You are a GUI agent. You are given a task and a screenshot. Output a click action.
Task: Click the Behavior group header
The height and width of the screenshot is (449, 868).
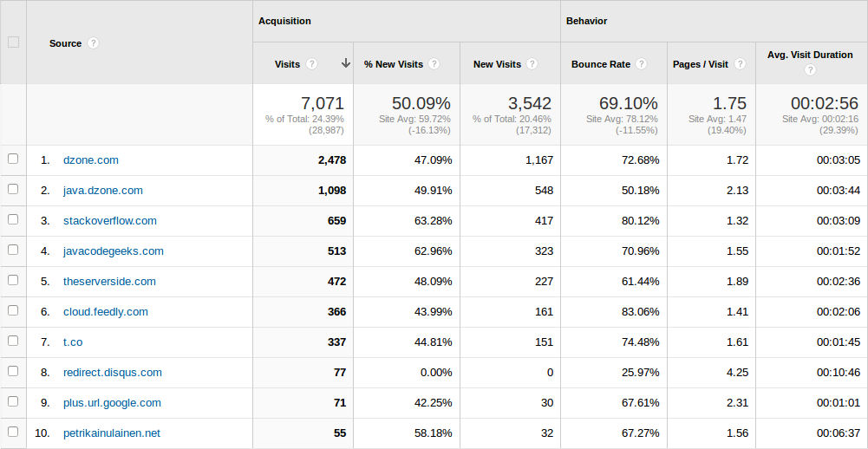pos(587,21)
